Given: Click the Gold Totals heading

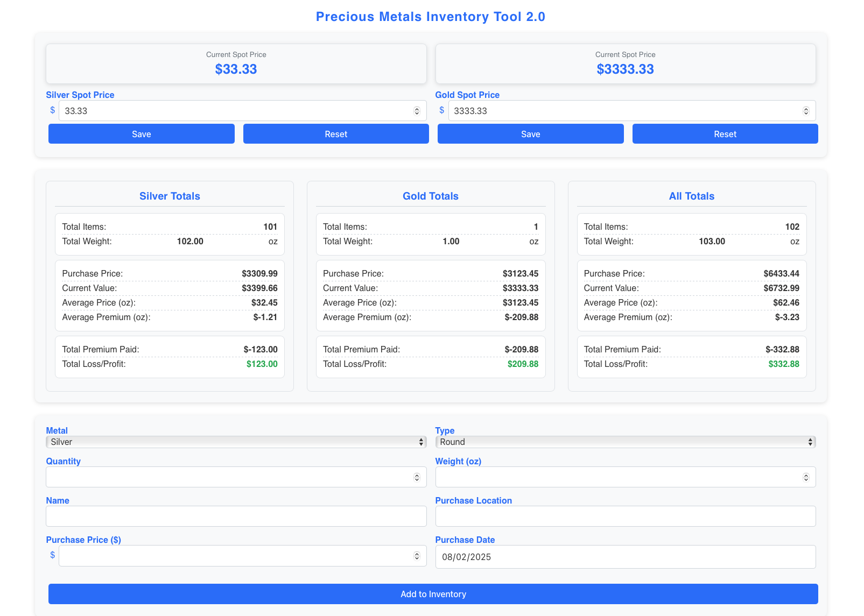Looking at the screenshot, I should tap(431, 196).
